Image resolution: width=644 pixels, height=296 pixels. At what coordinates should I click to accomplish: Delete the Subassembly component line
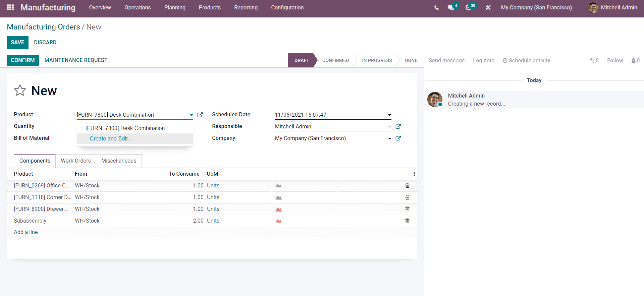pyautogui.click(x=407, y=221)
